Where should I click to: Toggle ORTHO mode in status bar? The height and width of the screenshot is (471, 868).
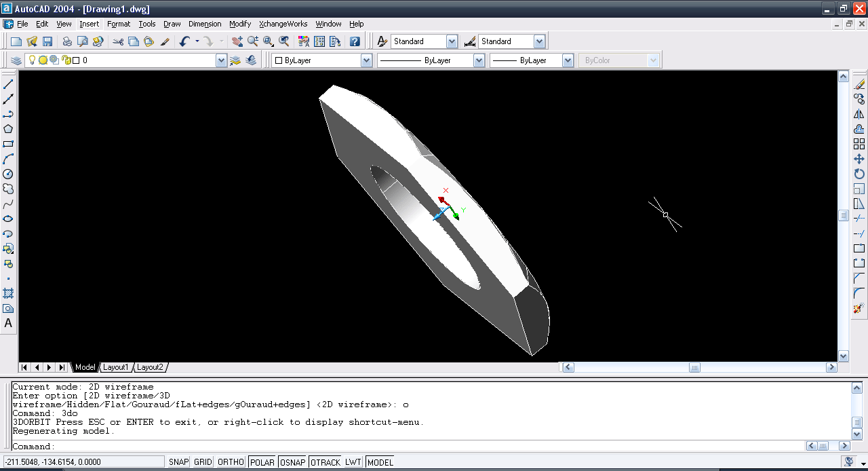[231, 462]
